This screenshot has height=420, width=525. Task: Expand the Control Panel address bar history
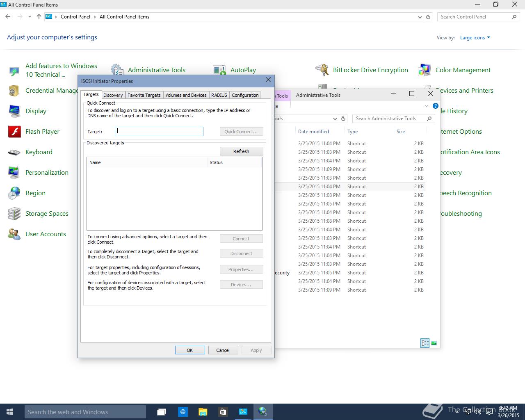[420, 17]
